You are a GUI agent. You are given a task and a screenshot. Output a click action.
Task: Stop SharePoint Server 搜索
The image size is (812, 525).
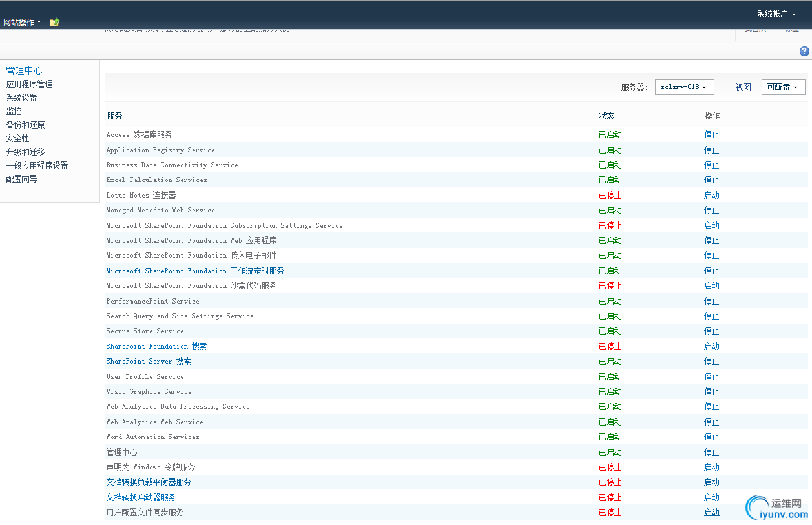click(x=711, y=361)
